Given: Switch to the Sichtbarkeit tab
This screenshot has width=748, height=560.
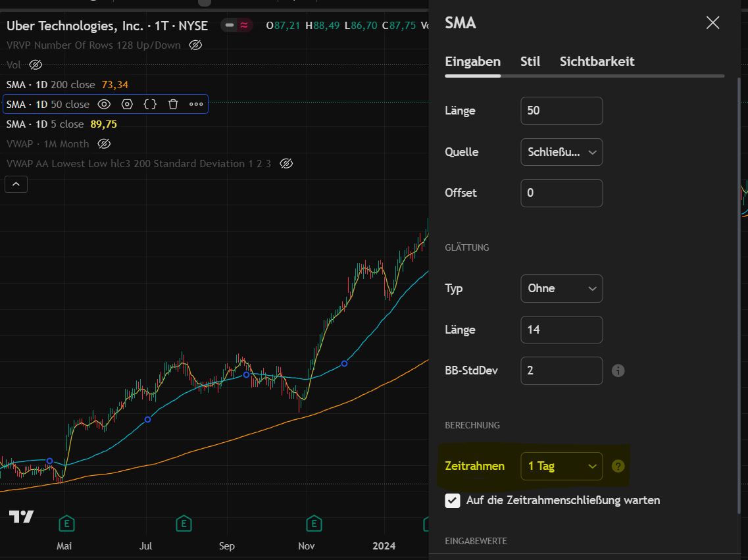Looking at the screenshot, I should (597, 62).
